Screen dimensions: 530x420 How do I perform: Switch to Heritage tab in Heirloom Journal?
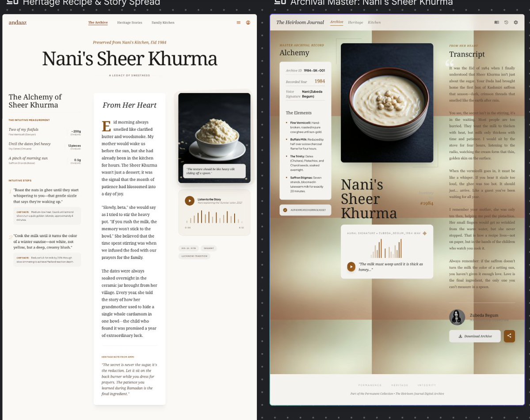pos(355,22)
